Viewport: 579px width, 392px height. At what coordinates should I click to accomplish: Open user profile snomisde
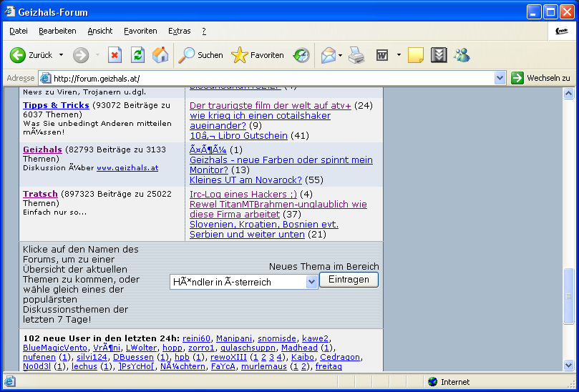tap(277, 338)
